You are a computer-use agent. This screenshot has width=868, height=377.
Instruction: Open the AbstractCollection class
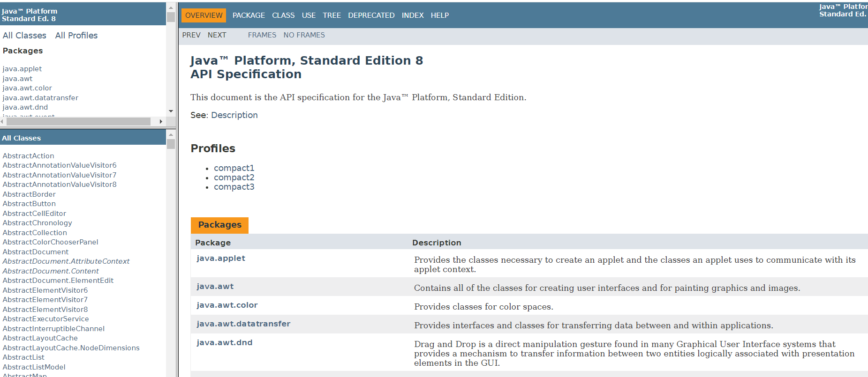pos(35,233)
